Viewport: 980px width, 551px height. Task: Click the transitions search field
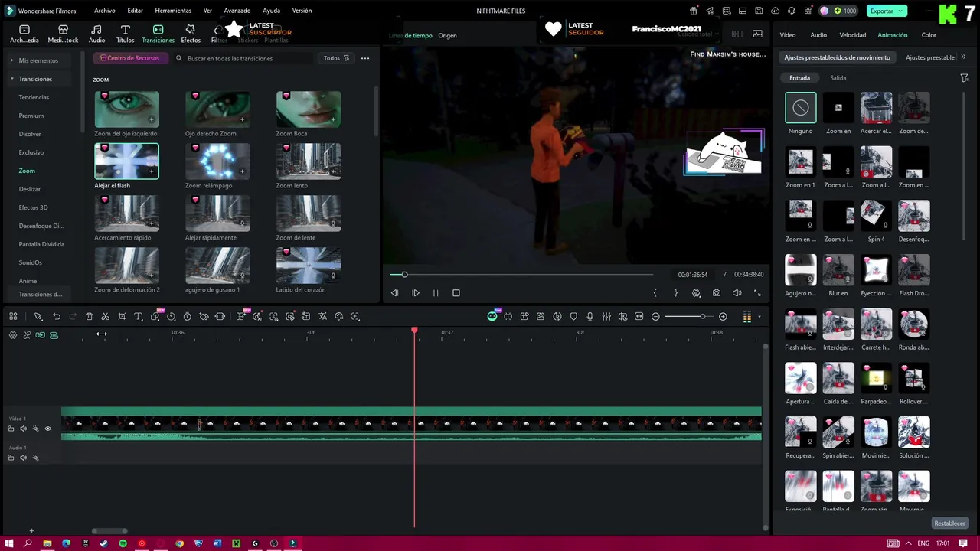tap(243, 58)
